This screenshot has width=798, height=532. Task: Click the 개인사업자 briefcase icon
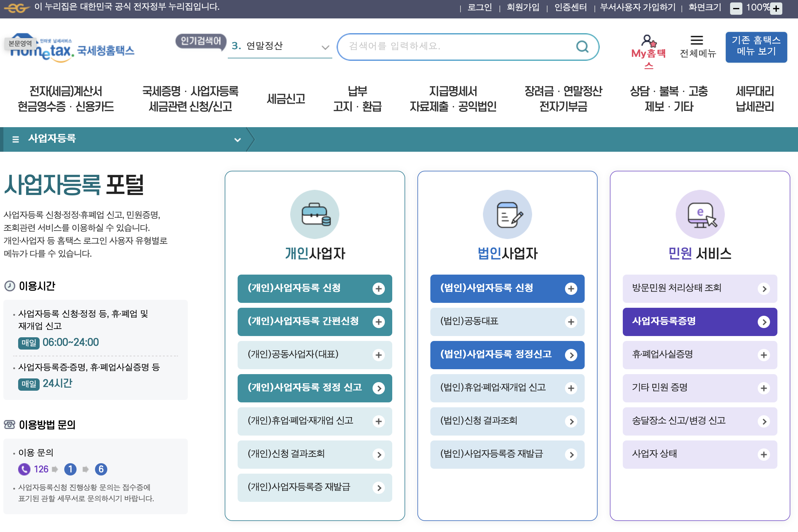314,214
